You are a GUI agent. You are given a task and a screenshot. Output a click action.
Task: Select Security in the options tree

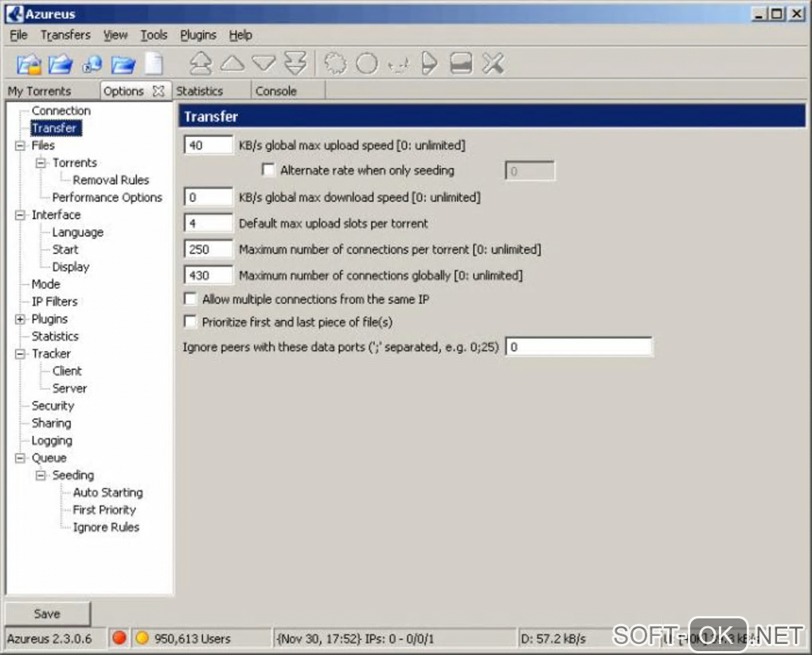click(53, 405)
